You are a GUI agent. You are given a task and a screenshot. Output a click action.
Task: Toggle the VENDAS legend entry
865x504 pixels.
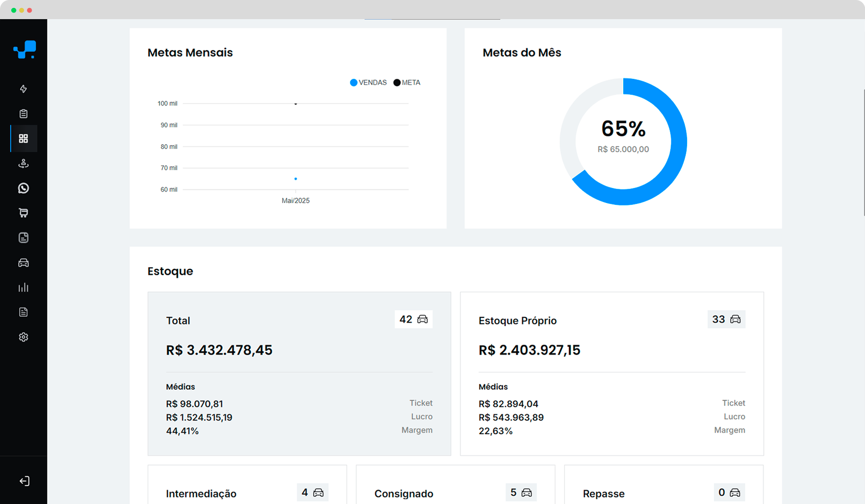368,83
